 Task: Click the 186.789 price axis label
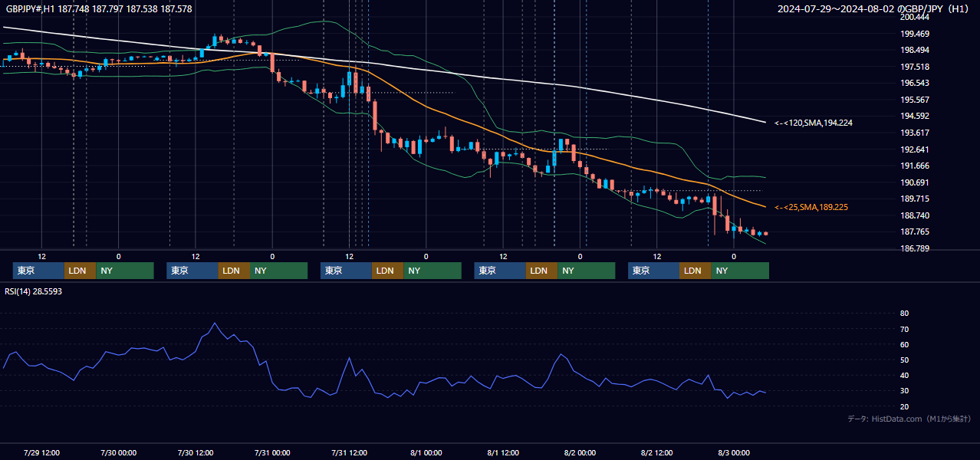tap(915, 248)
